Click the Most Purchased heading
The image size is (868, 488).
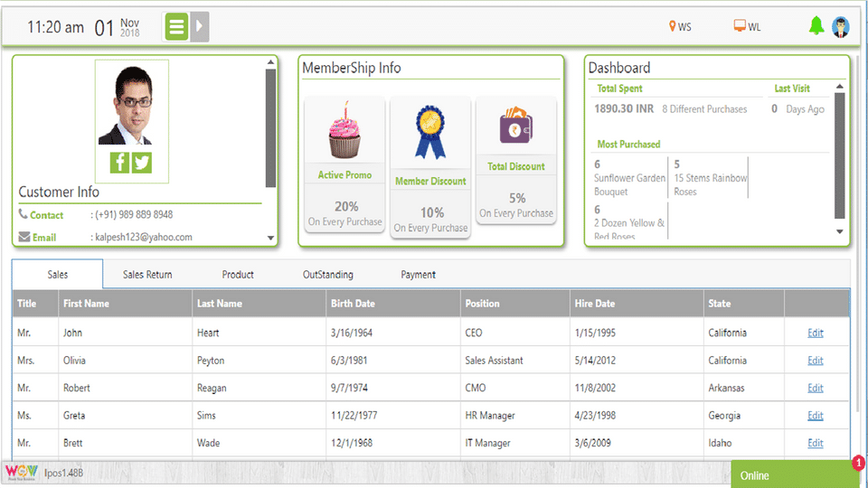click(x=628, y=144)
